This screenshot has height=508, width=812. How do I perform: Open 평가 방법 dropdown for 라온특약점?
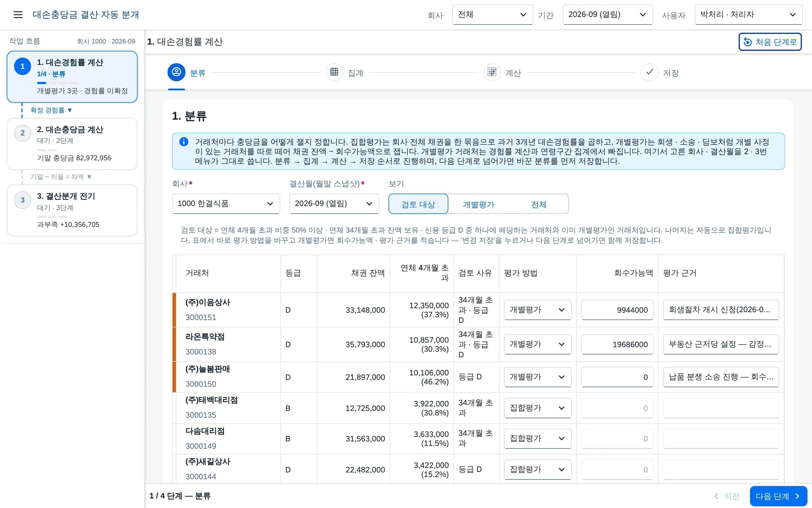538,344
